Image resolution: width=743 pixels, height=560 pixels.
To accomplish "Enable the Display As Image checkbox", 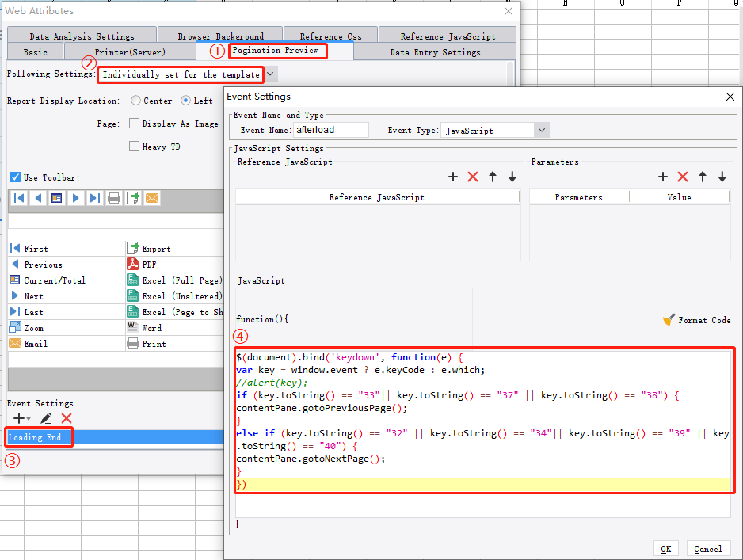I will click(135, 124).
